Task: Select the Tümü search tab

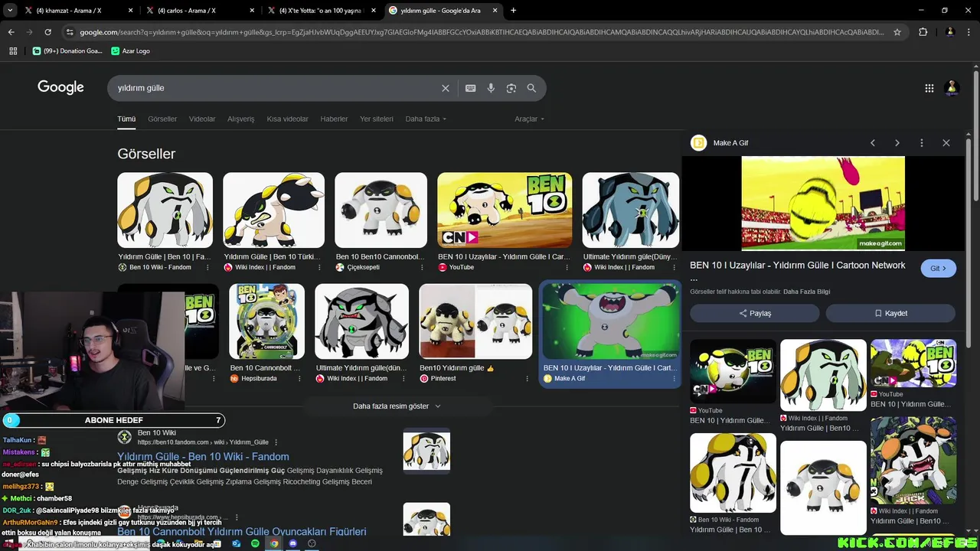Action: coord(126,119)
